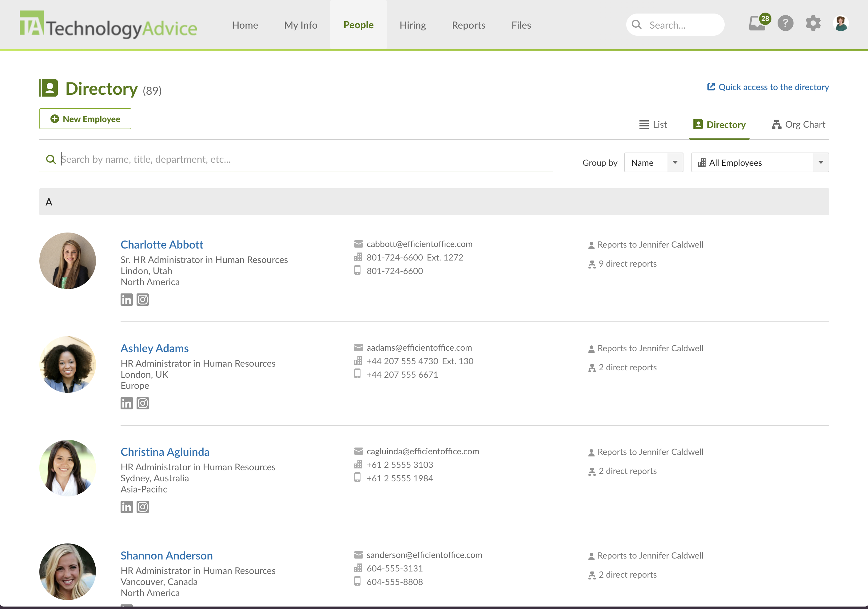
Task: Click phone number +61 2 5555 3103
Action: pos(400,465)
